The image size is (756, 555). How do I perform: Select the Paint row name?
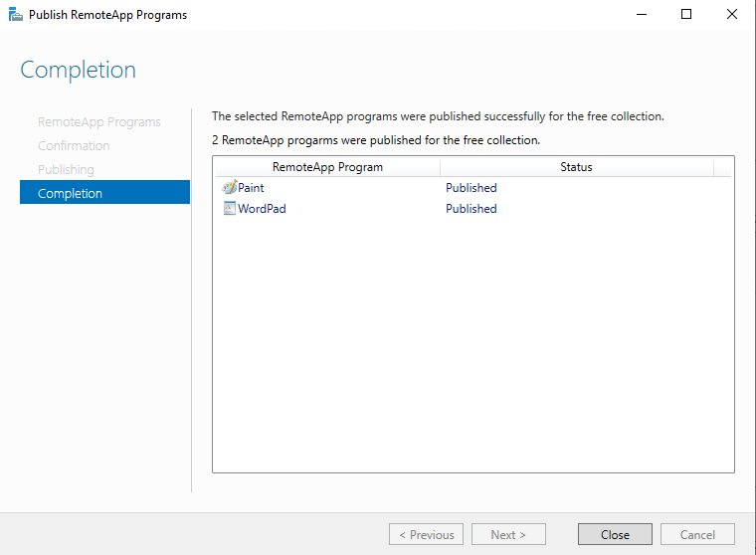pos(251,188)
